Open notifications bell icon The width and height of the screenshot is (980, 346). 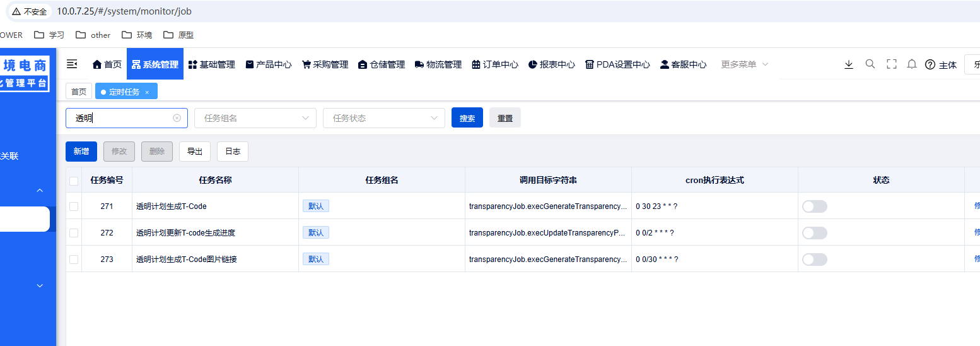(x=911, y=64)
